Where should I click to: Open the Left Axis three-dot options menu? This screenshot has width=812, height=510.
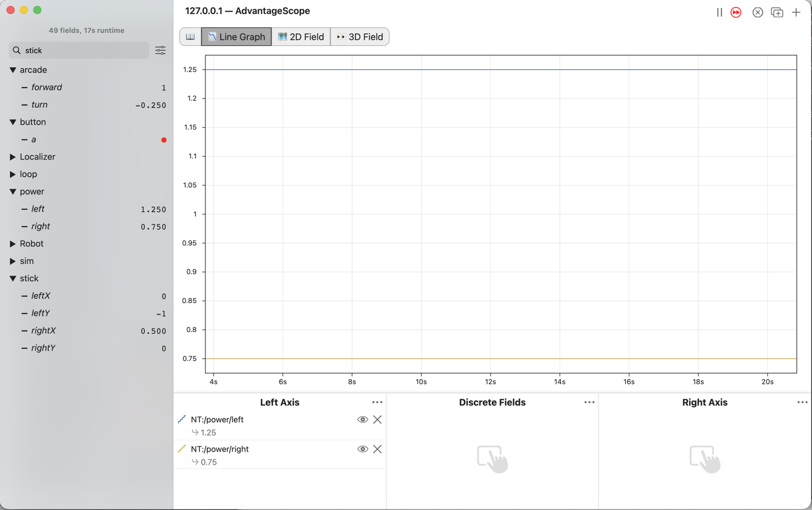pyautogui.click(x=377, y=402)
